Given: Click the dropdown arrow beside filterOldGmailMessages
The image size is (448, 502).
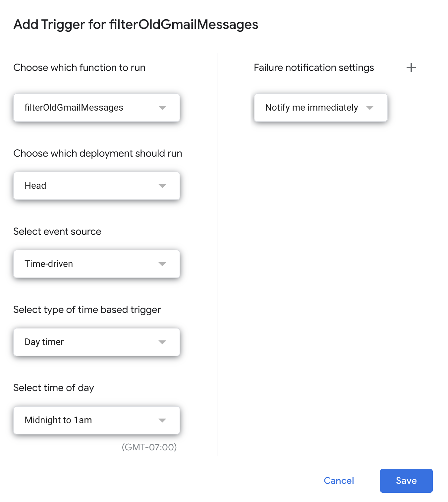Looking at the screenshot, I should click(162, 108).
